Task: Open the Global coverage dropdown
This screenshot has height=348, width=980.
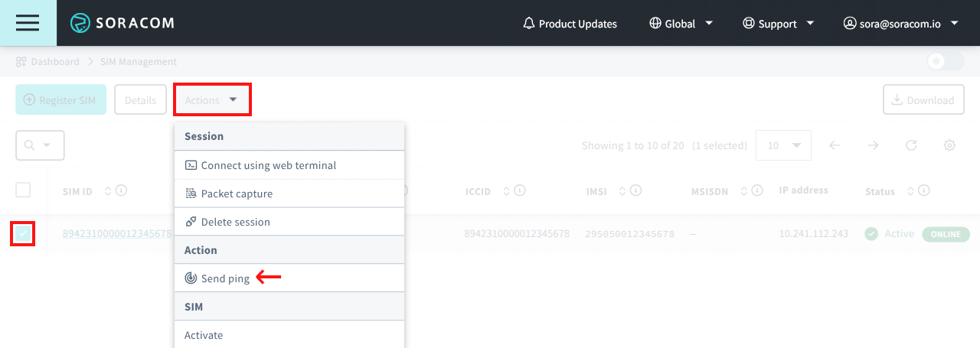Action: 681,24
